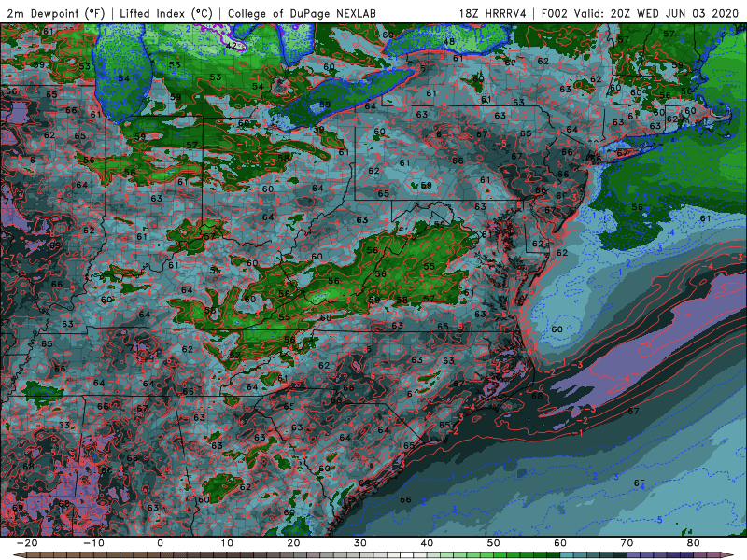Click the 70 label on the color scale
747x560 pixels.
(627, 543)
